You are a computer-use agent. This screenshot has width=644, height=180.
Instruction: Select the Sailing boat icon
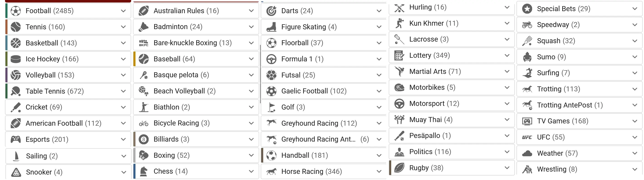16,156
